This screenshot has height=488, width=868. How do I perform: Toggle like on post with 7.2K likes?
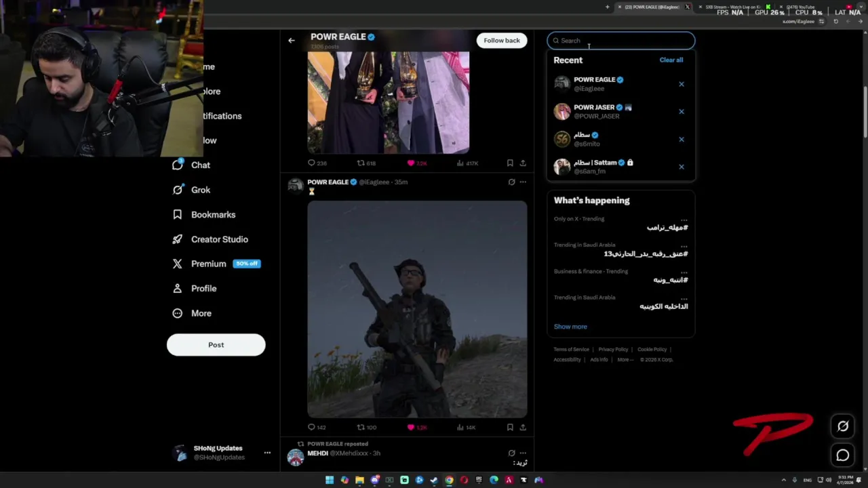(416, 163)
